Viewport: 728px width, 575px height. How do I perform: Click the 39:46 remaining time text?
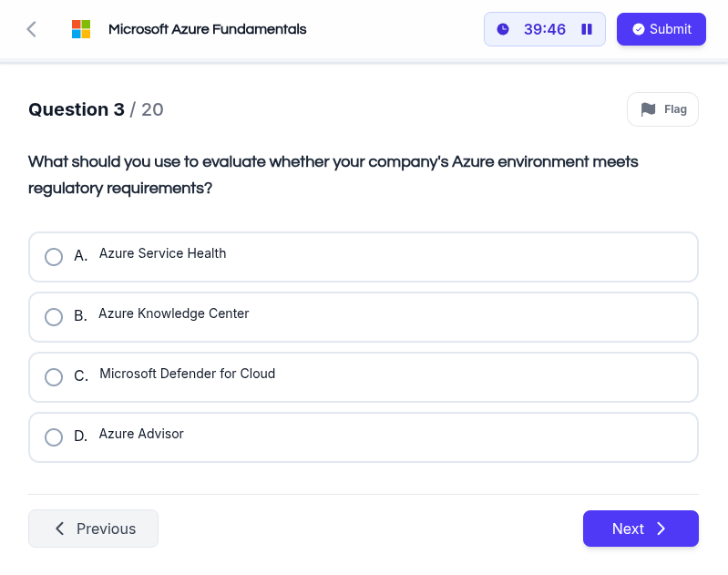click(545, 29)
